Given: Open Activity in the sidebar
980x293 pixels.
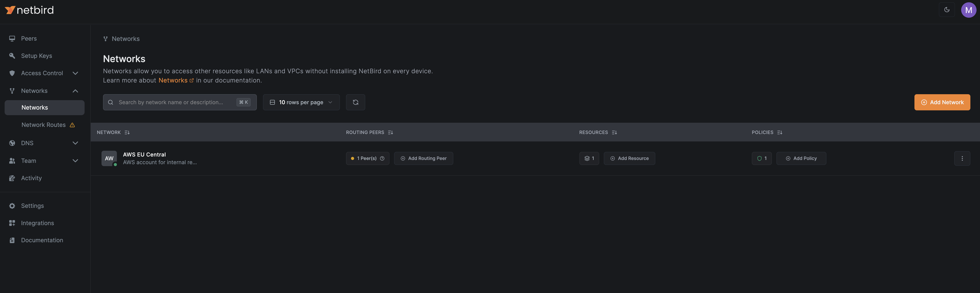Looking at the screenshot, I should pyautogui.click(x=31, y=178).
